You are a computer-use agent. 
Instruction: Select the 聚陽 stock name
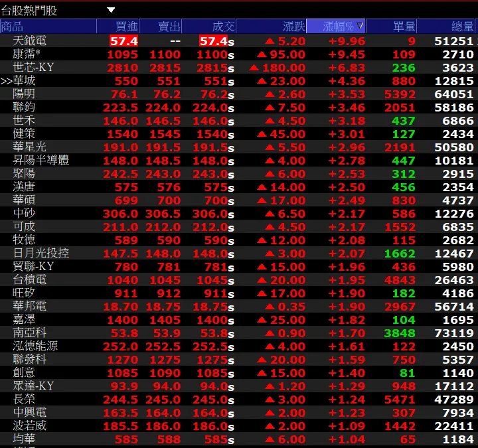tap(24, 174)
